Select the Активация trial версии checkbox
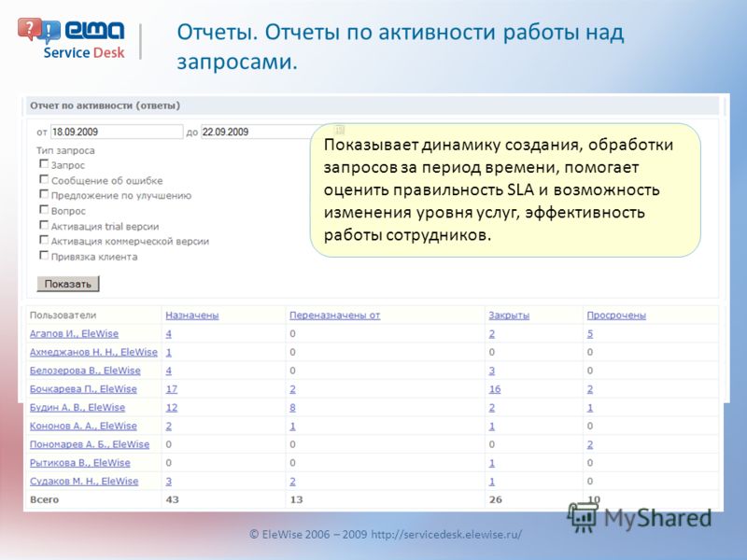The height and width of the screenshot is (560, 747). [44, 225]
